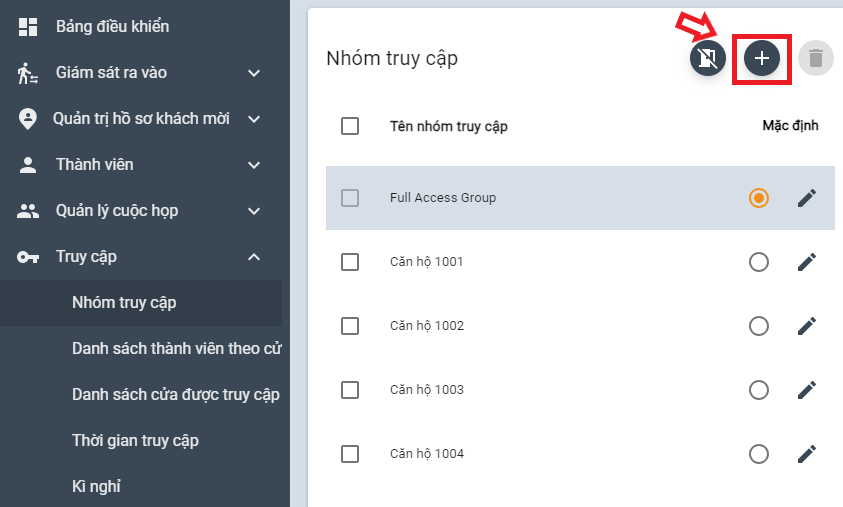The width and height of the screenshot is (843, 507).
Task: Edit Căn hộ 1004 with pencil icon
Action: [807, 454]
